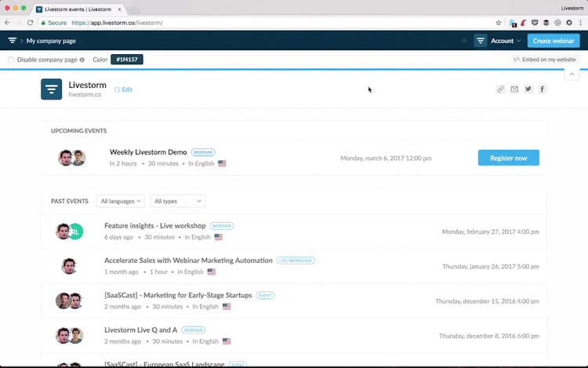This screenshot has height=368, width=588.
Task: Open My company page breadcrumb
Action: [51, 41]
